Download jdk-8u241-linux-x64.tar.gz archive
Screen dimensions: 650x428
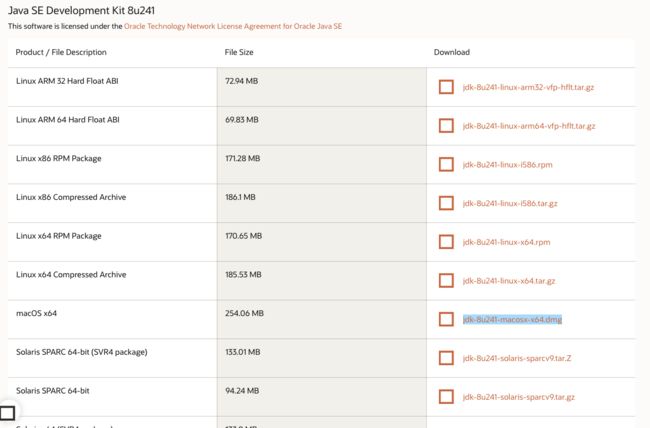509,281
